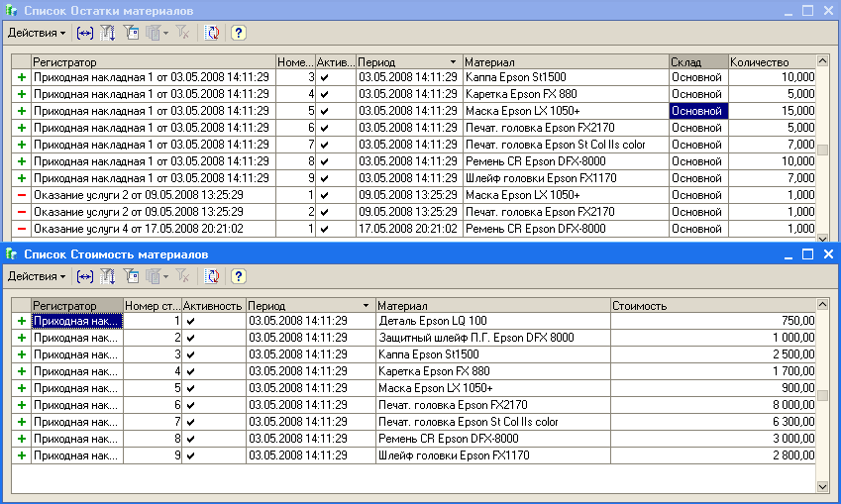Screen dimensions: 841x504
Task: Select cell Ремень CR Epson DFX-8000 in Оказание услуги 4 row
Action: point(566,229)
